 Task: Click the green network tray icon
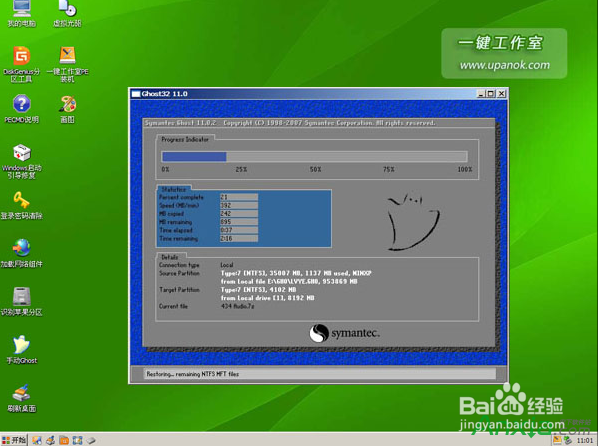click(567, 440)
